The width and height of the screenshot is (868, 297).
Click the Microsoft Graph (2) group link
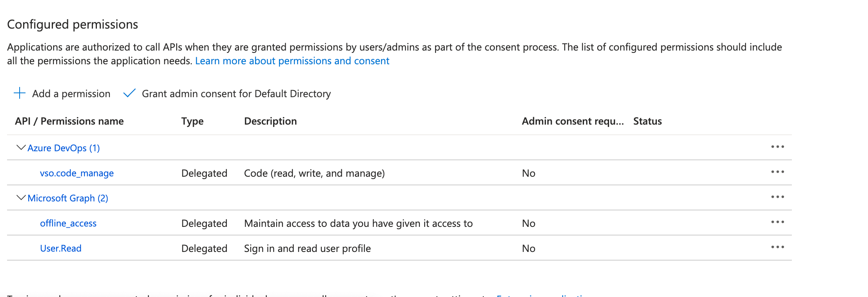click(x=68, y=198)
